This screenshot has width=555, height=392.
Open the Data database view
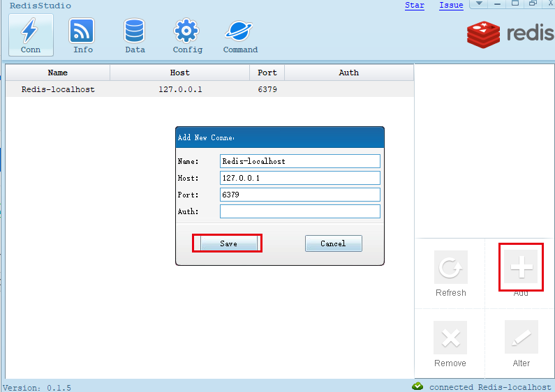coord(135,35)
